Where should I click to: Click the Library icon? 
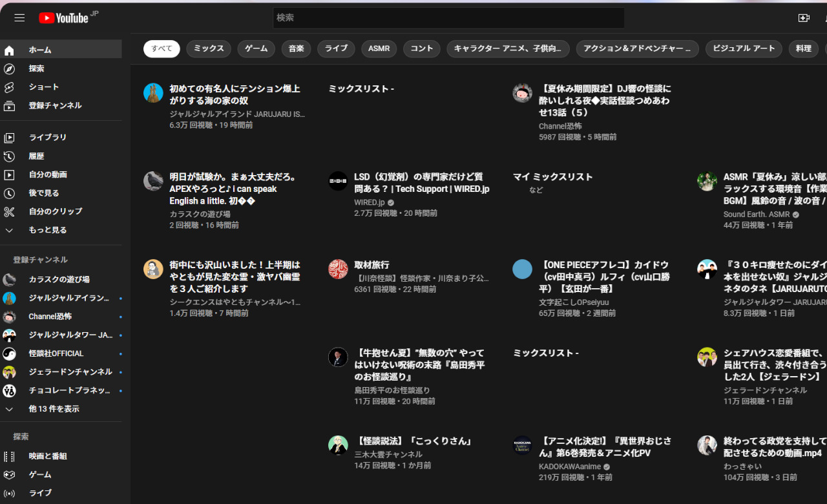pos(9,138)
